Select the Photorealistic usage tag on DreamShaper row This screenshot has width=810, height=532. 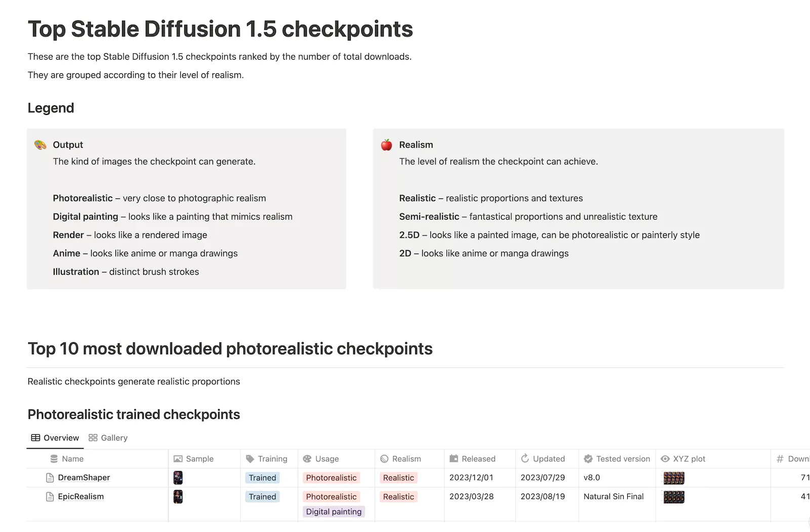tap(331, 477)
